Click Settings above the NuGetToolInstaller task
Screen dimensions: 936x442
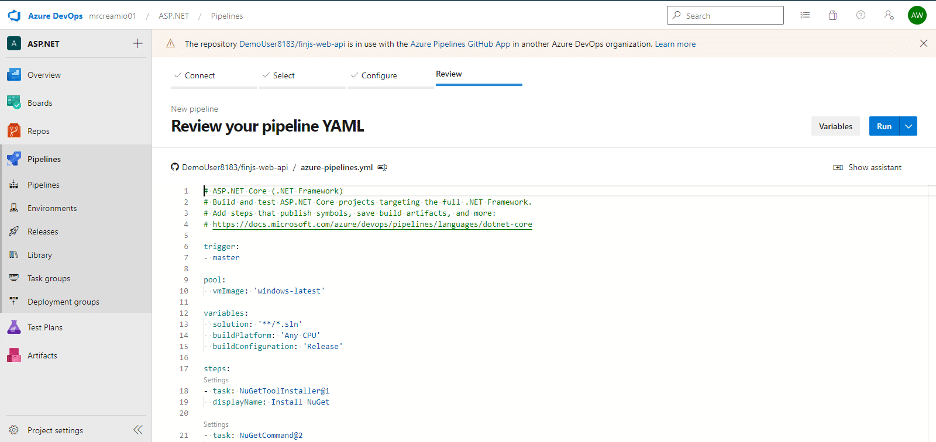pyautogui.click(x=215, y=380)
